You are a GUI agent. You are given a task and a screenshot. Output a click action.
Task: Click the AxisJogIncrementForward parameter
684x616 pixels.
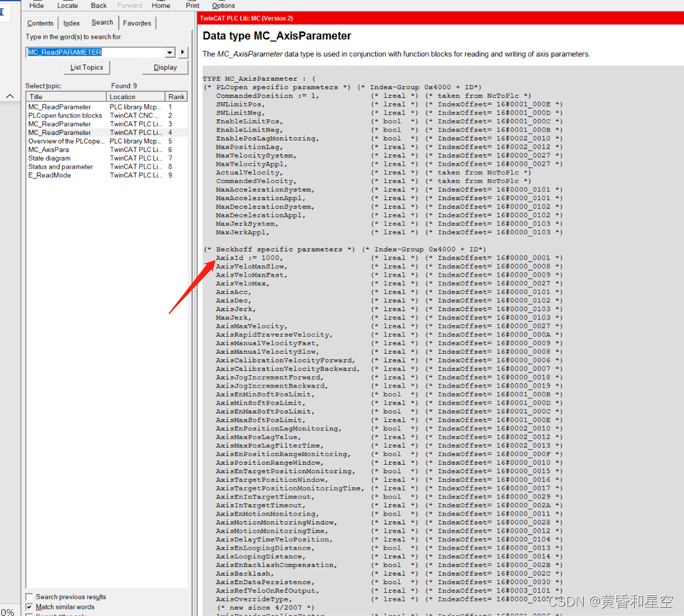pos(269,377)
